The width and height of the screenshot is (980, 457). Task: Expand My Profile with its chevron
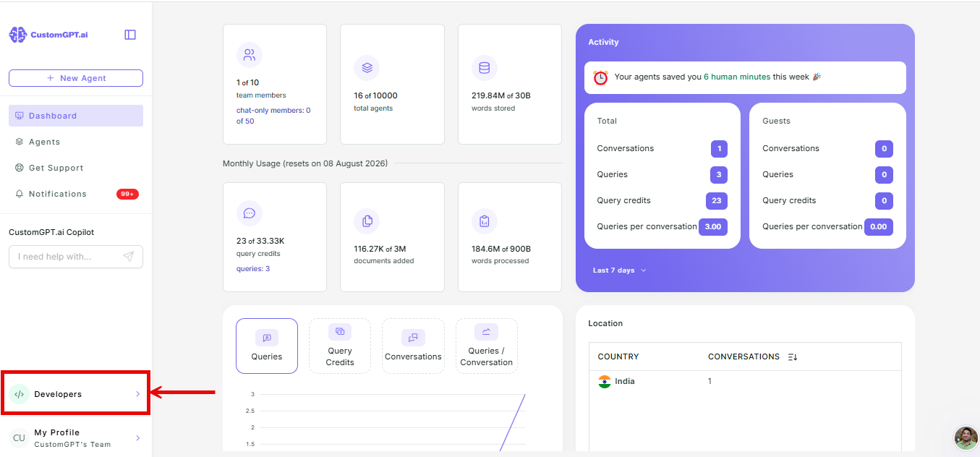137,438
